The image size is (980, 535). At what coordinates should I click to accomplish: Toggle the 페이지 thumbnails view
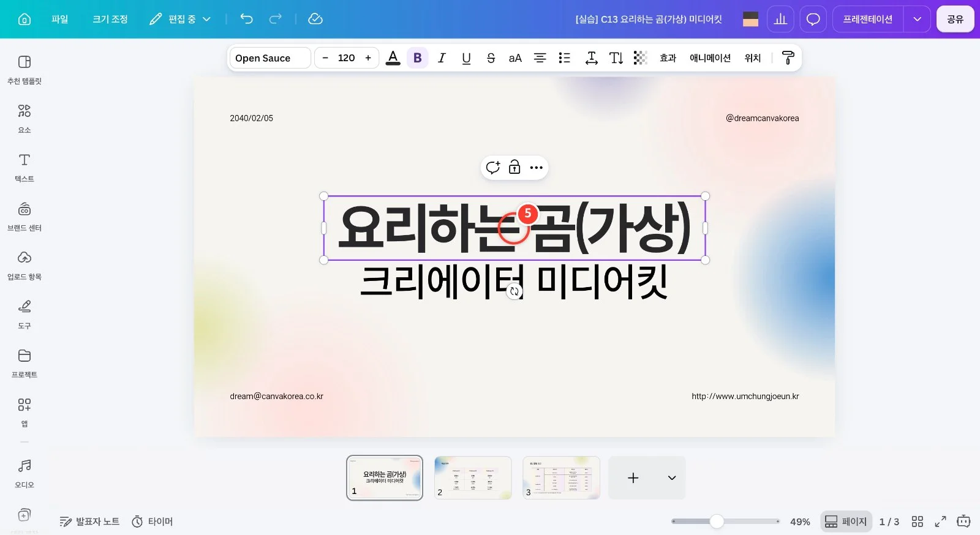coord(846,522)
